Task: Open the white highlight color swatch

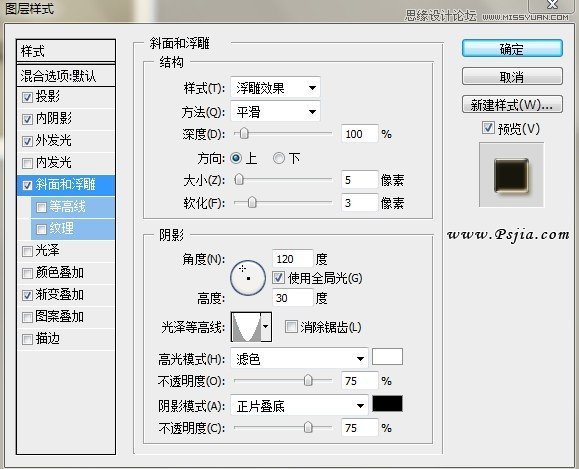Action: tap(387, 357)
